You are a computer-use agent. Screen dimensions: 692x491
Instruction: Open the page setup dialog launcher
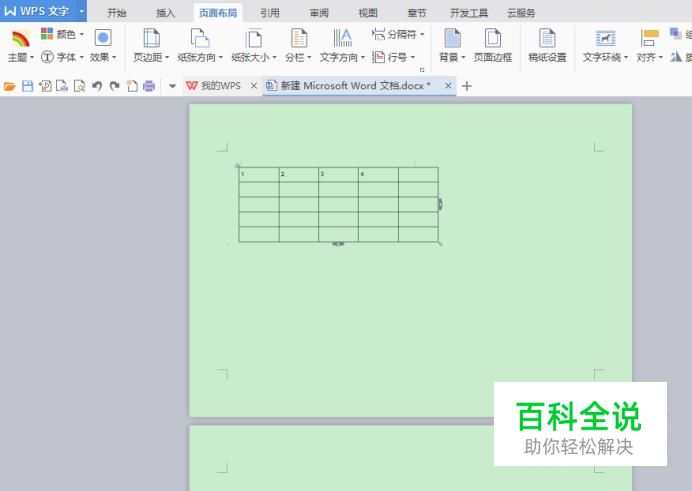pyautogui.click(x=422, y=70)
